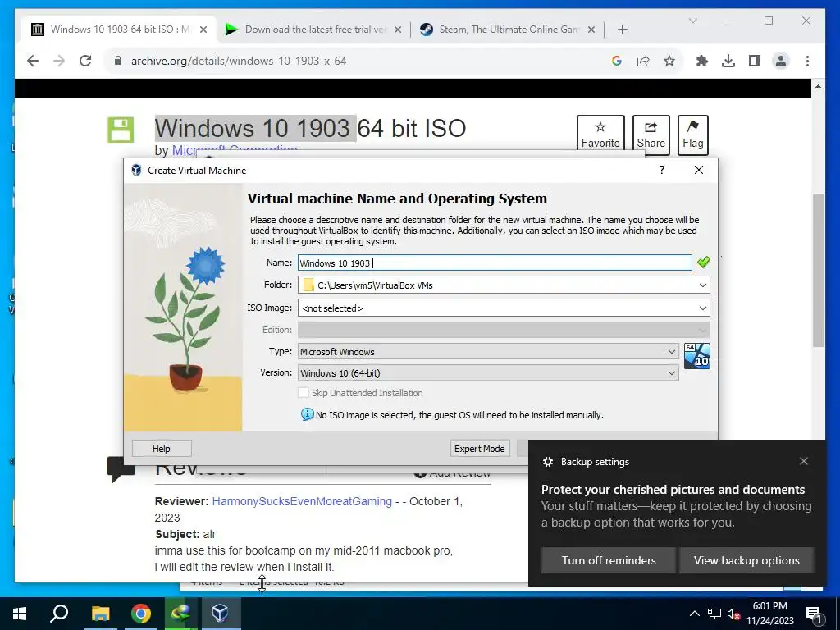Click the green valid-name check icon
840x630 pixels.
point(703,262)
